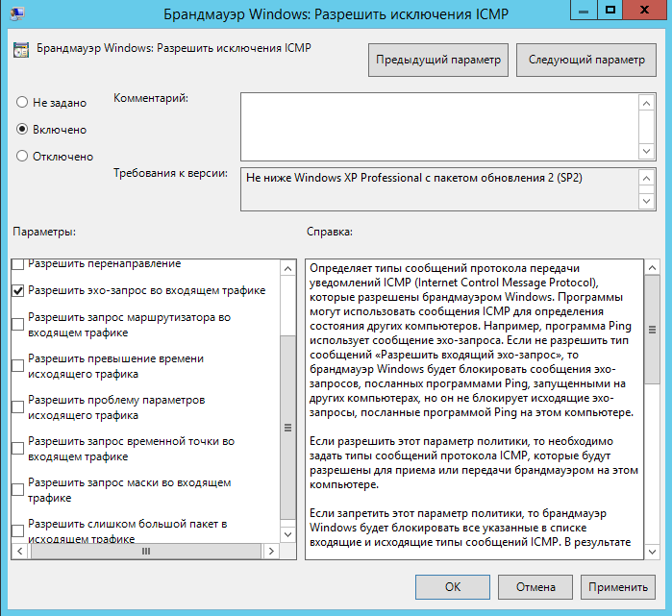Select the 'Включено' radio button
The width and height of the screenshot is (672, 616).
[x=22, y=130]
